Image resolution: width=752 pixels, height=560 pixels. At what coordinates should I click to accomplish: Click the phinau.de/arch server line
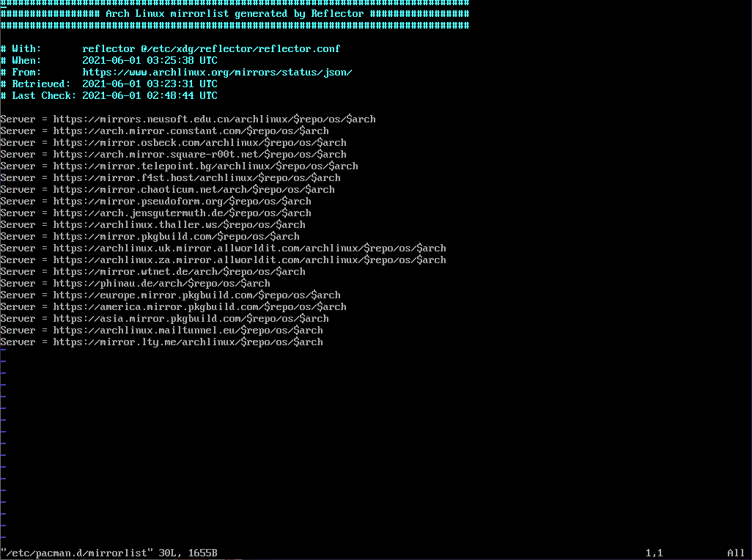(x=136, y=284)
